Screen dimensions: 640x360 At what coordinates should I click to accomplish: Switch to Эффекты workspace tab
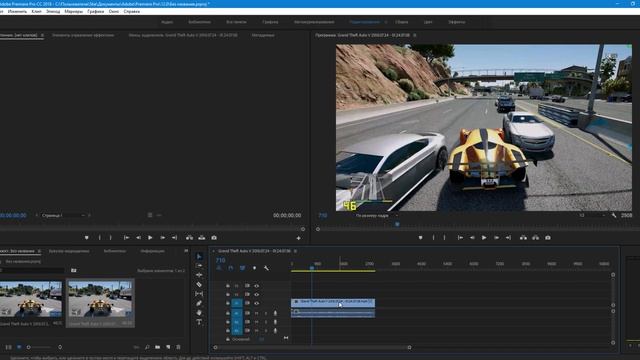tap(457, 22)
